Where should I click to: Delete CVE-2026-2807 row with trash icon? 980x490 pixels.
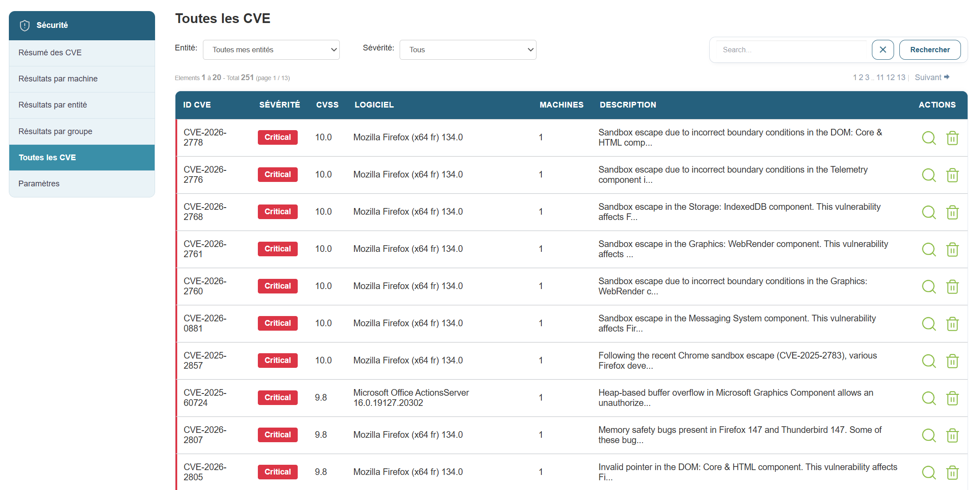pyautogui.click(x=952, y=436)
